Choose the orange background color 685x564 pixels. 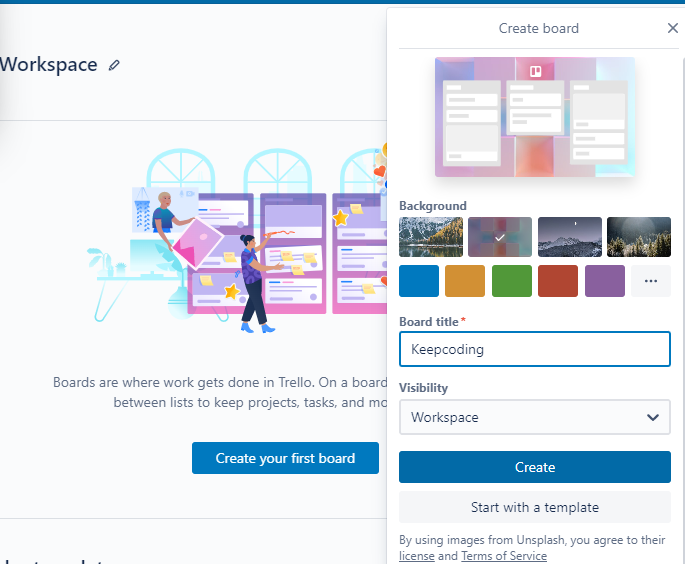pyautogui.click(x=465, y=281)
